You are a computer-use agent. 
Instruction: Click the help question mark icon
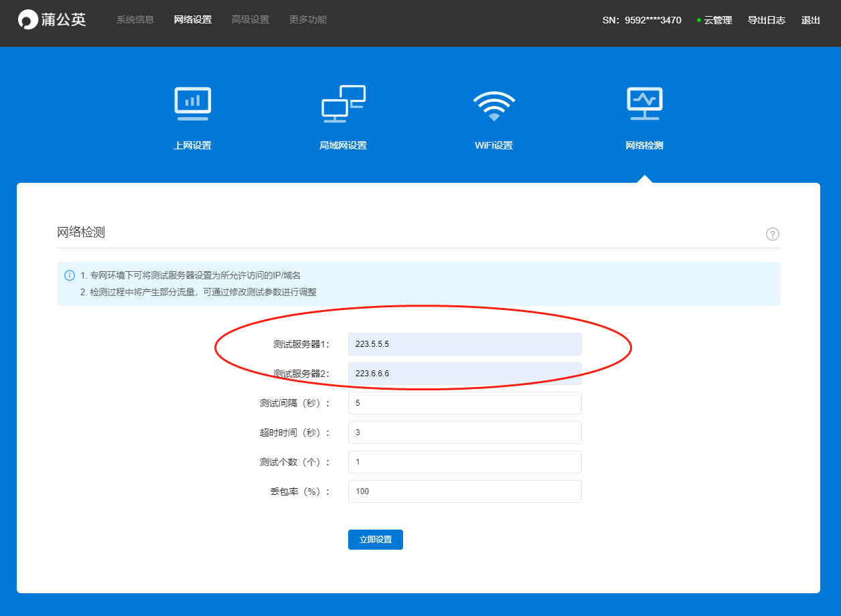pyautogui.click(x=773, y=234)
